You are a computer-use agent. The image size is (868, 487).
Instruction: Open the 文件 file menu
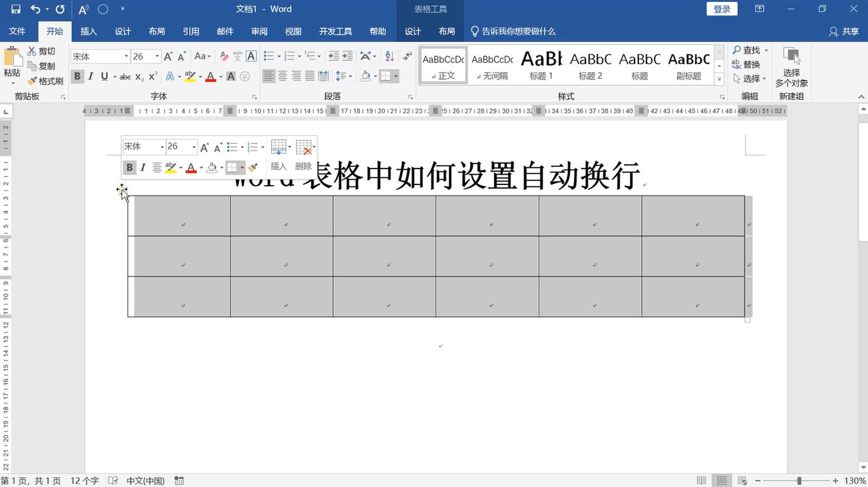click(17, 31)
